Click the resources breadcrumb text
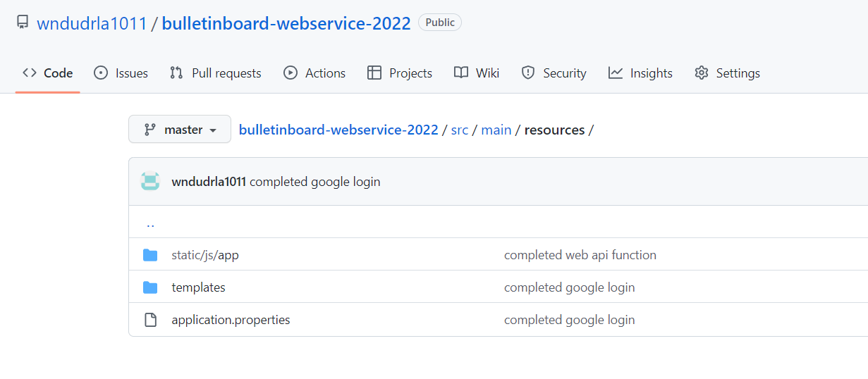 tap(555, 130)
